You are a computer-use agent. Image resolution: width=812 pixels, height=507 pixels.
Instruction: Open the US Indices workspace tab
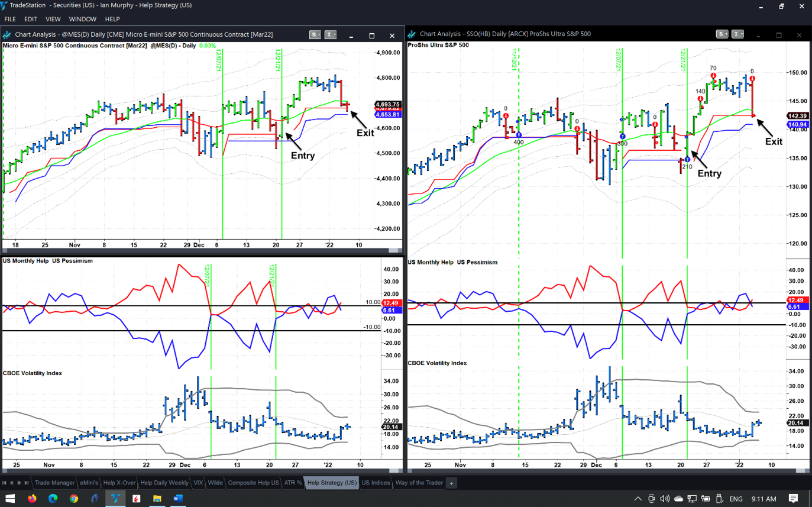click(x=376, y=483)
